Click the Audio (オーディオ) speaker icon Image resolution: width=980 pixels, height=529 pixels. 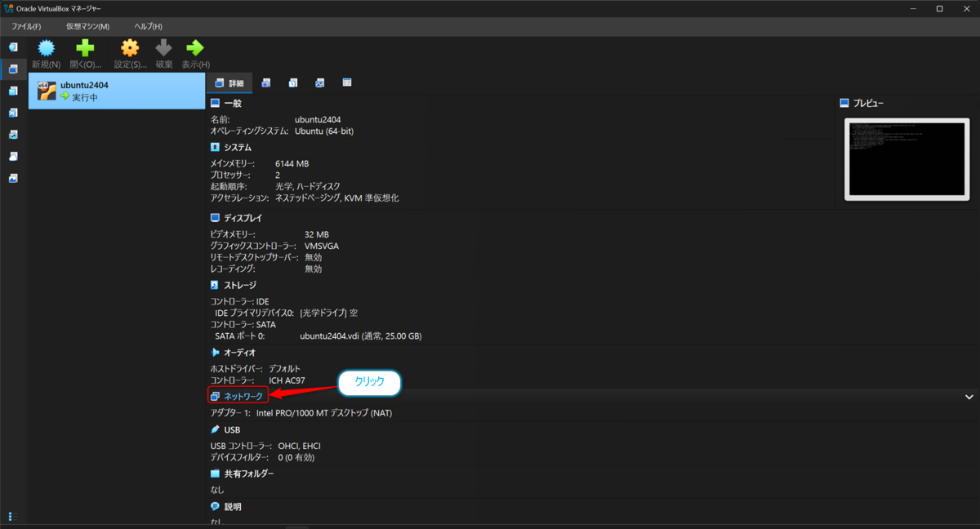215,353
